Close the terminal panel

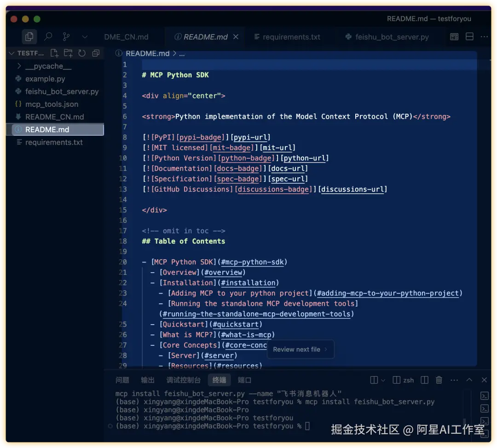(x=484, y=380)
